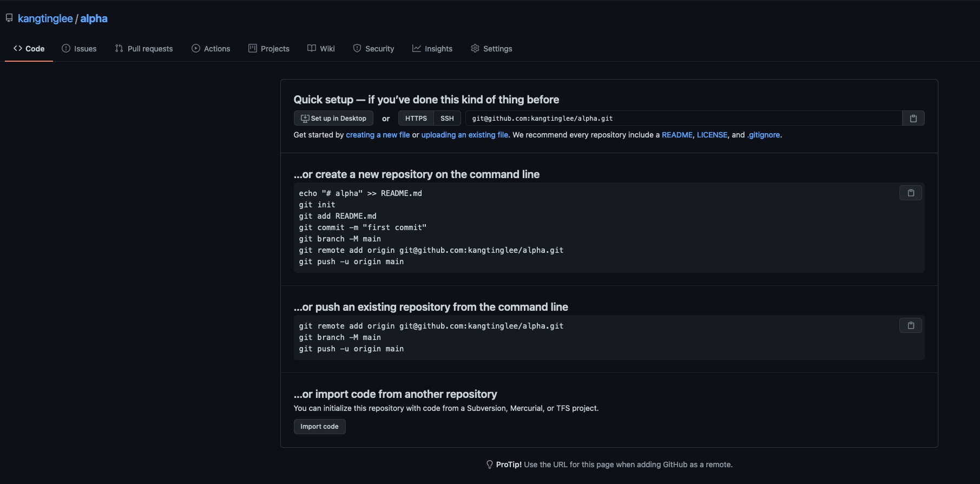Click the git commit -m "first commit" line

pos(363,227)
